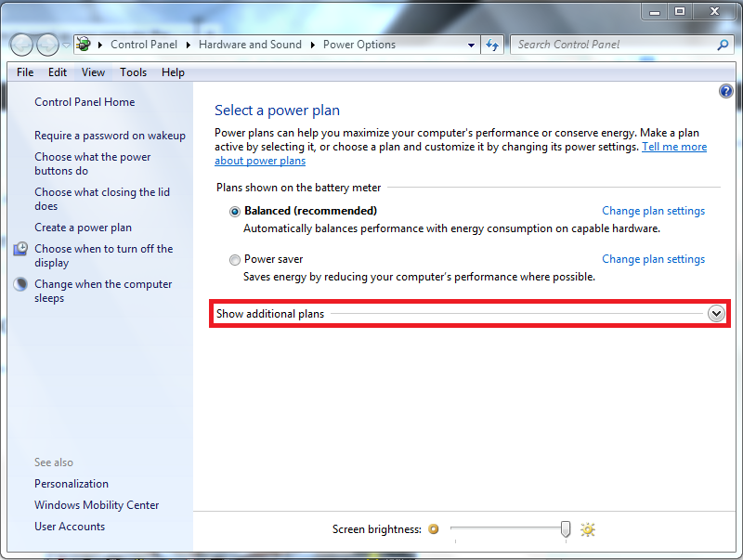
Task: Open Choose what closing the lid does
Action: (102, 199)
